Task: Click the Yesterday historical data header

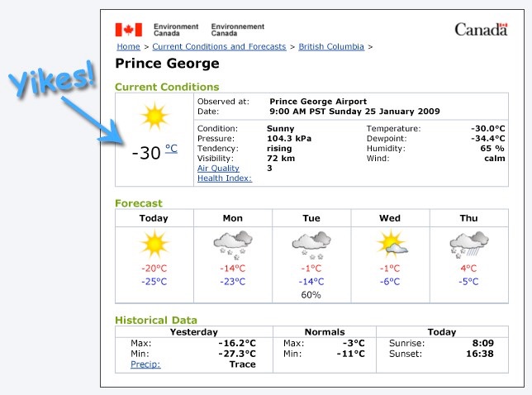Action: pyautogui.click(x=192, y=331)
